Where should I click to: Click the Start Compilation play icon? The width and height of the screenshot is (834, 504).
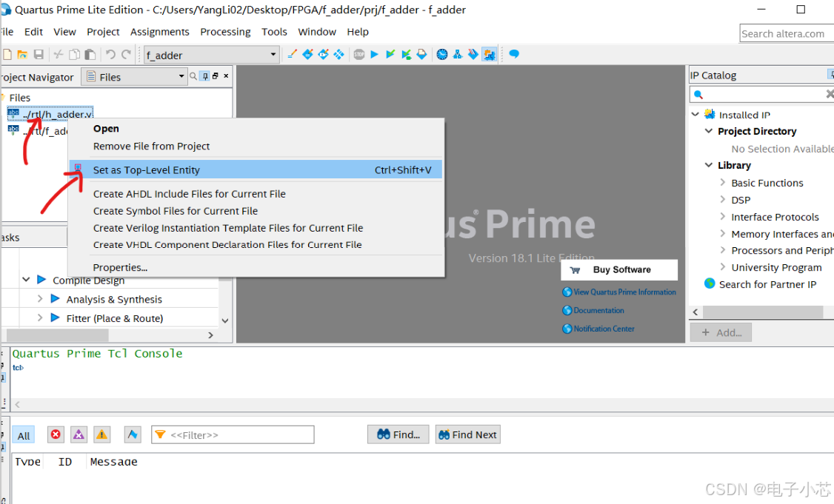(x=375, y=54)
